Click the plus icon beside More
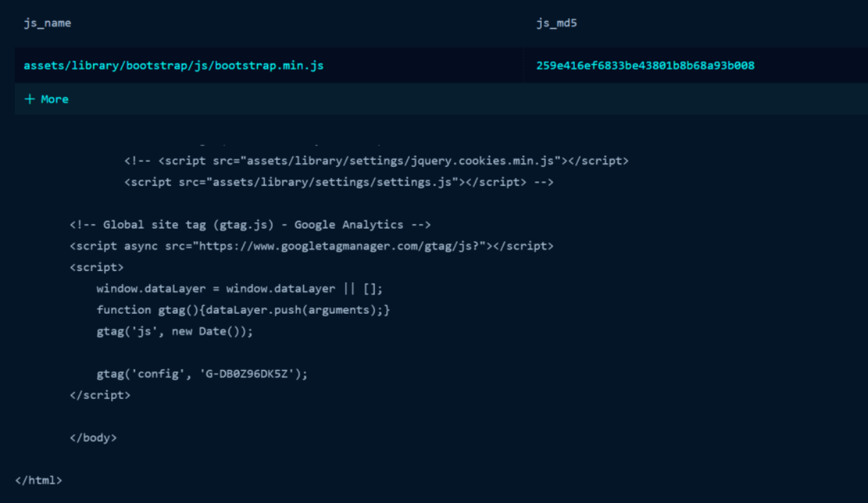This screenshot has height=503, width=868. click(x=29, y=99)
